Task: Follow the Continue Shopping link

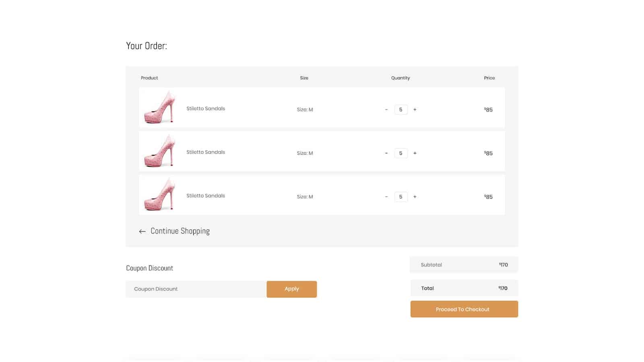Action: tap(180, 231)
